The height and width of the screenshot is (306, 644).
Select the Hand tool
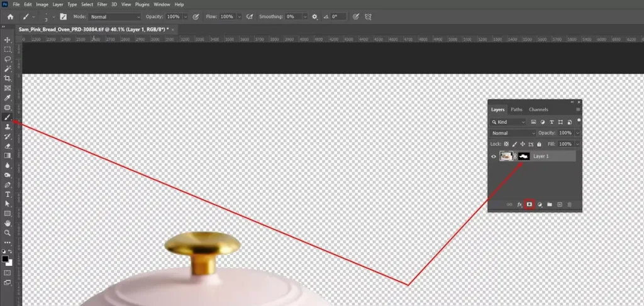[8, 223]
